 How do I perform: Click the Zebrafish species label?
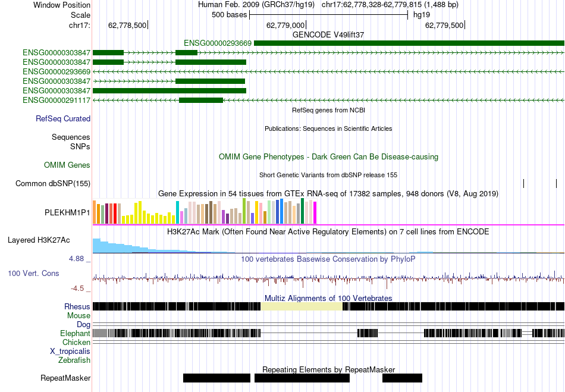pyautogui.click(x=74, y=360)
